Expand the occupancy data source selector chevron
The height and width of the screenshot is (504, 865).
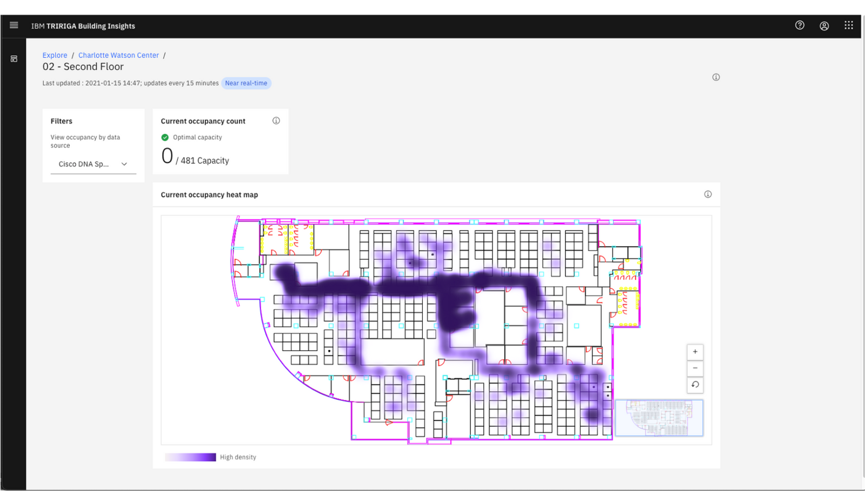pos(124,164)
